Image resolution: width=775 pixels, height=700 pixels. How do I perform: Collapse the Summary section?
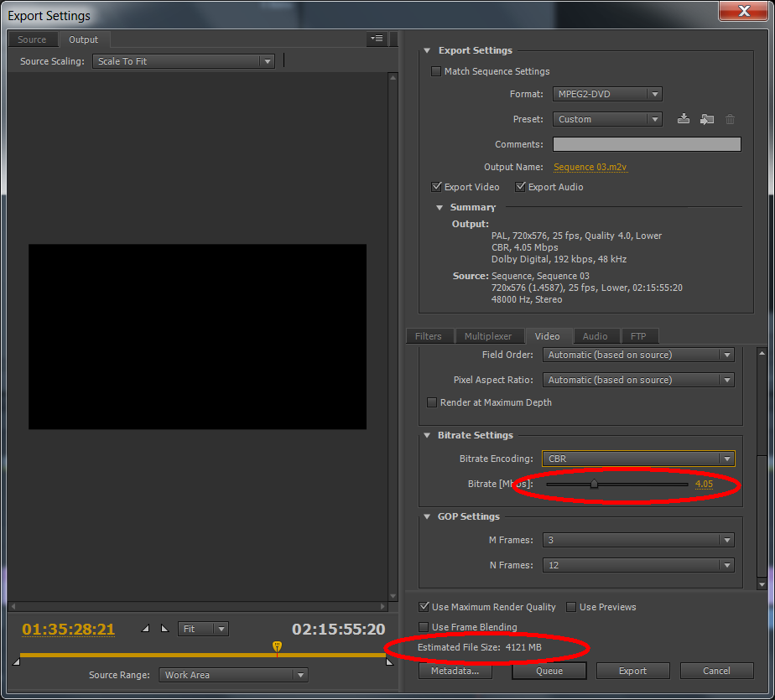[439, 207]
